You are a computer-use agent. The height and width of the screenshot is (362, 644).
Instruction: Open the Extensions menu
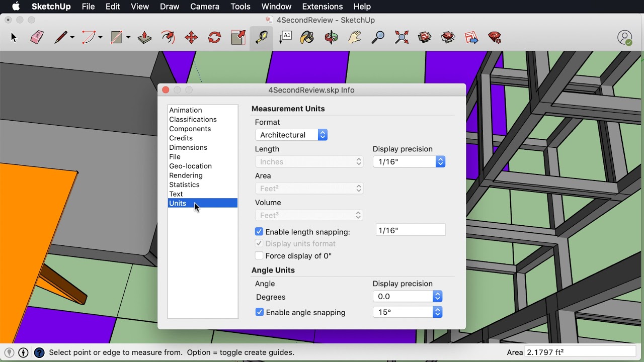[x=323, y=7]
